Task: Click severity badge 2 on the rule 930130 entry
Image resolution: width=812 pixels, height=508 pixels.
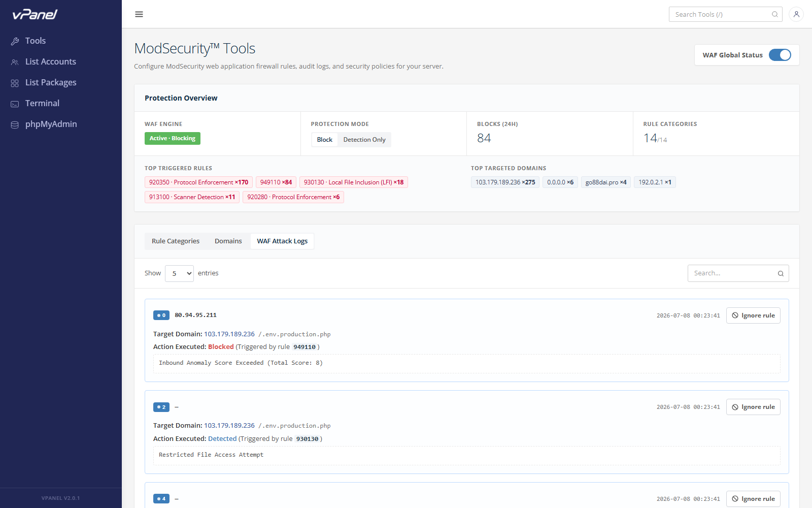Action: pyautogui.click(x=161, y=407)
